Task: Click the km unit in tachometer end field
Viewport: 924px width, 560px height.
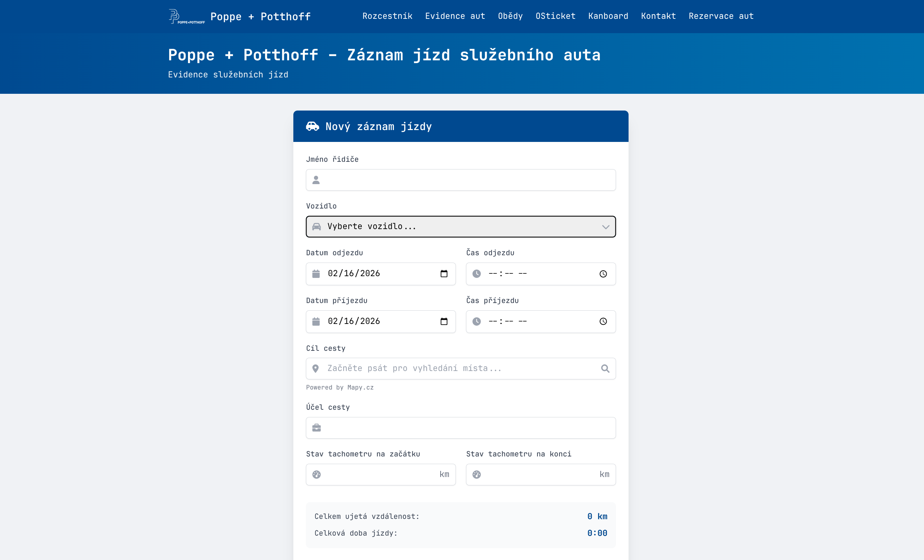Action: tap(604, 475)
